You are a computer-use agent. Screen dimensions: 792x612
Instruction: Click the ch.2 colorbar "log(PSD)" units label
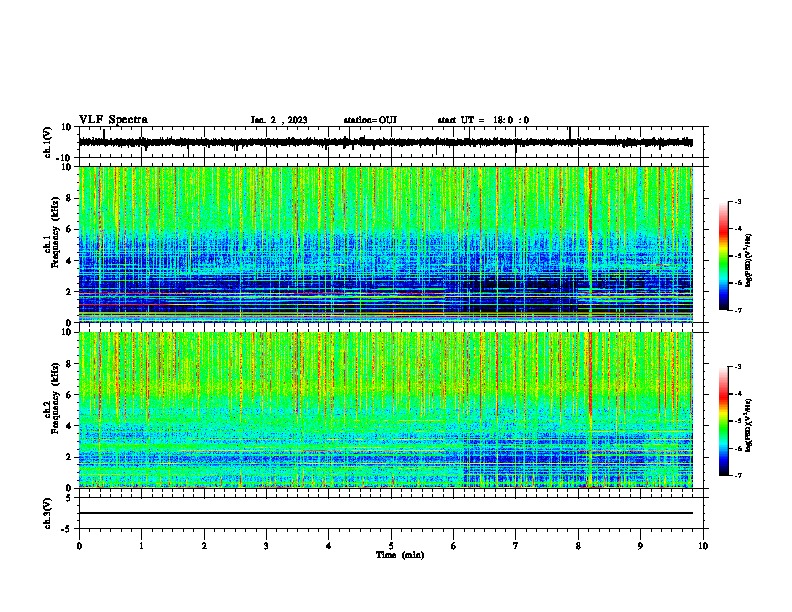(x=748, y=425)
